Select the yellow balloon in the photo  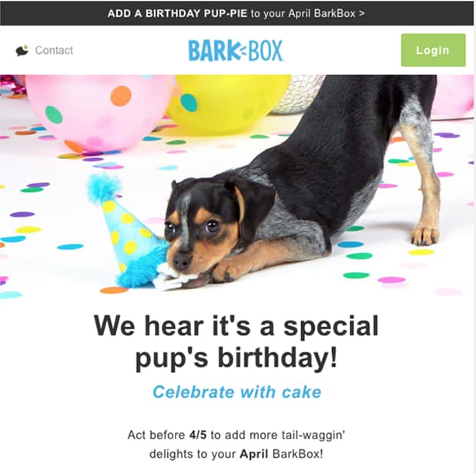[226, 104]
